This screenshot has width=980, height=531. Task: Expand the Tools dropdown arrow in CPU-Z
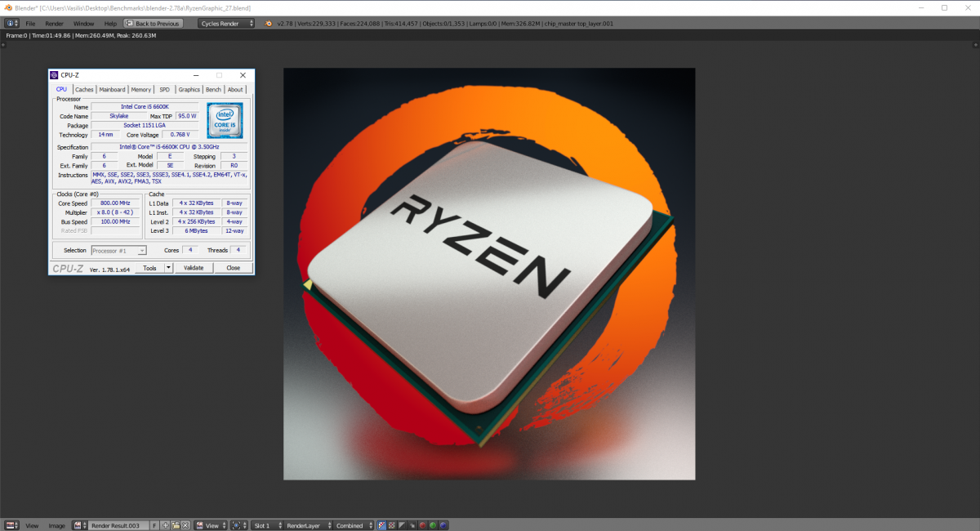coord(169,268)
